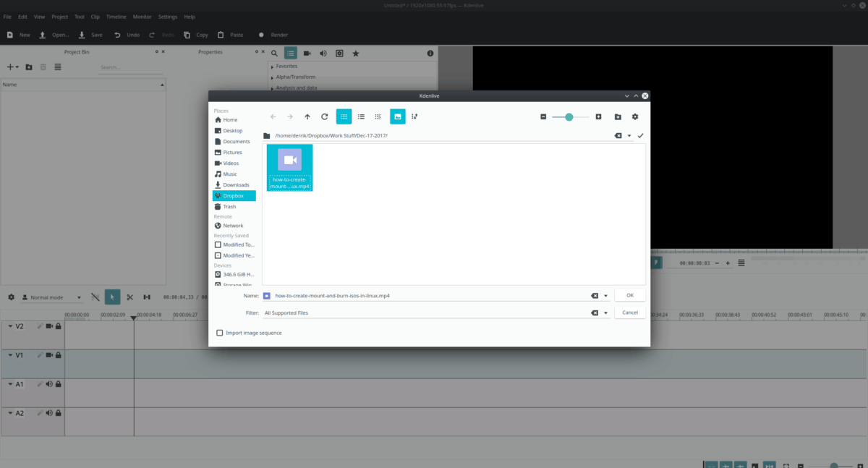The height and width of the screenshot is (468, 868).
Task: Select the how-to-create-mount mp4 file thumbnail
Action: coord(290,168)
